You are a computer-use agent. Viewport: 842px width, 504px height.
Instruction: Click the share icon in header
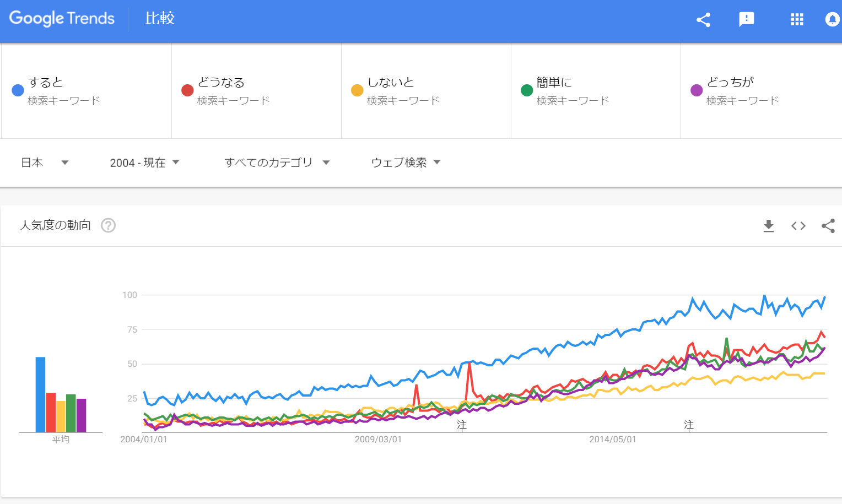(x=703, y=20)
